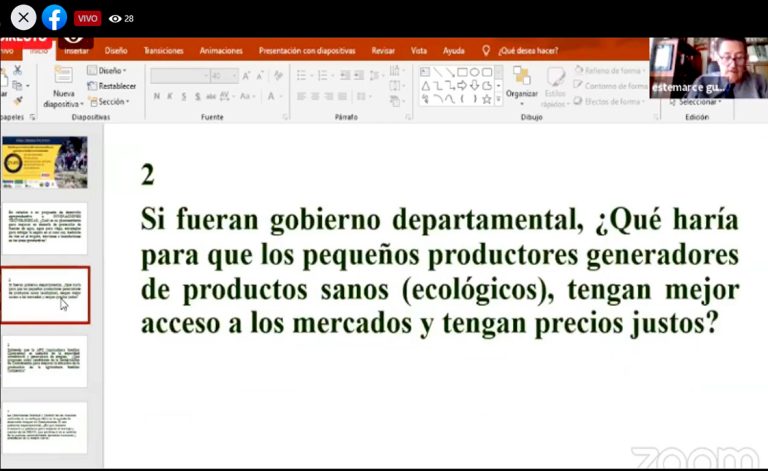Switch to the Transiciones tab
This screenshot has height=471, width=768.
point(164,50)
